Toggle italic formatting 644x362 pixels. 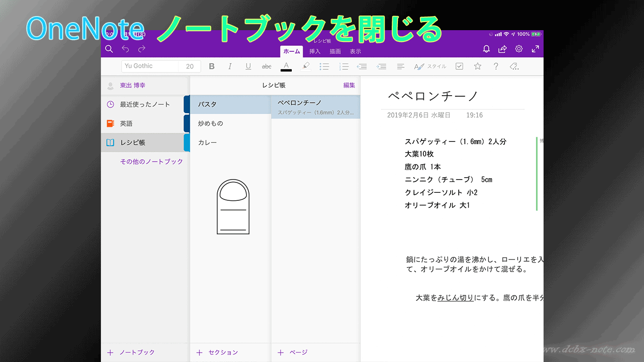click(x=230, y=66)
